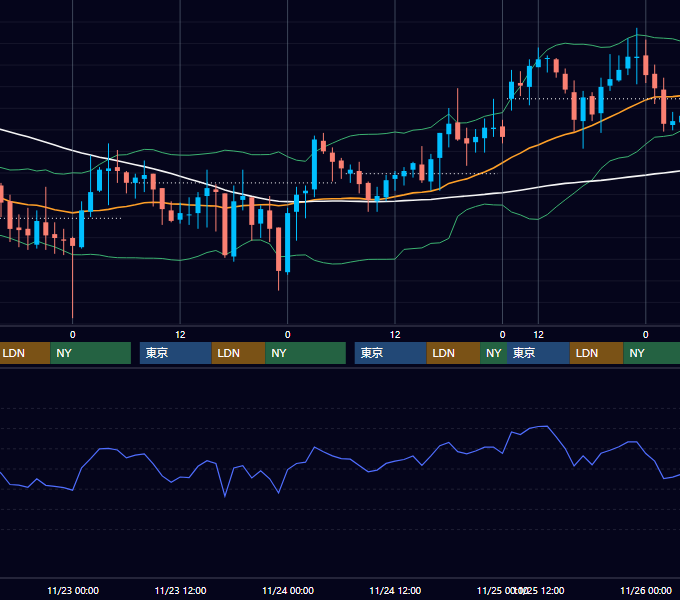Click the long-wick red candle at 11/23 00:00

point(72,277)
